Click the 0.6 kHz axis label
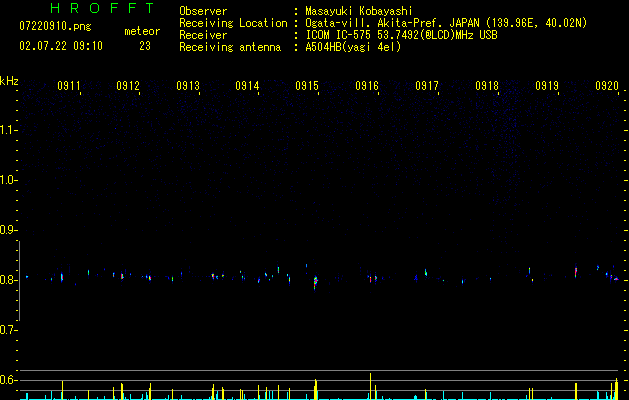Viewport: 629px width, 400px height. [9, 380]
